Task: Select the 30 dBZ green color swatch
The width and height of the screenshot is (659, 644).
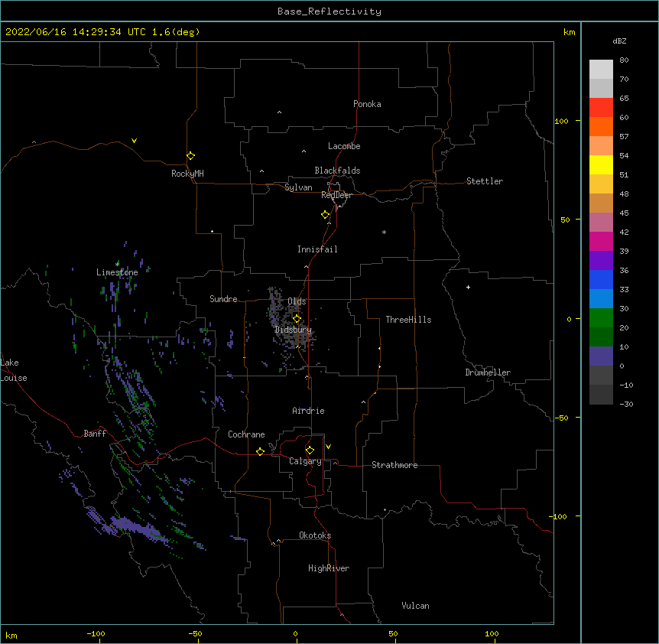Action: (x=601, y=317)
